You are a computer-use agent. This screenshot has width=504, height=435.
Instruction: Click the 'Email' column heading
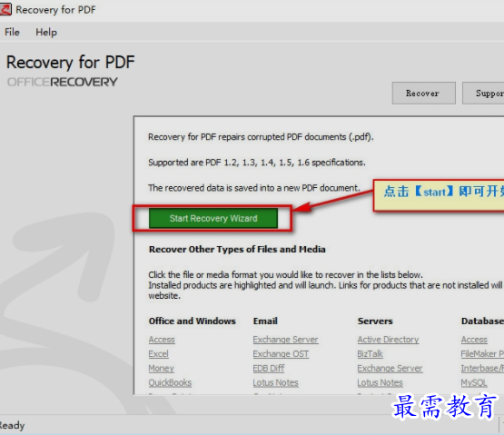pyautogui.click(x=265, y=321)
